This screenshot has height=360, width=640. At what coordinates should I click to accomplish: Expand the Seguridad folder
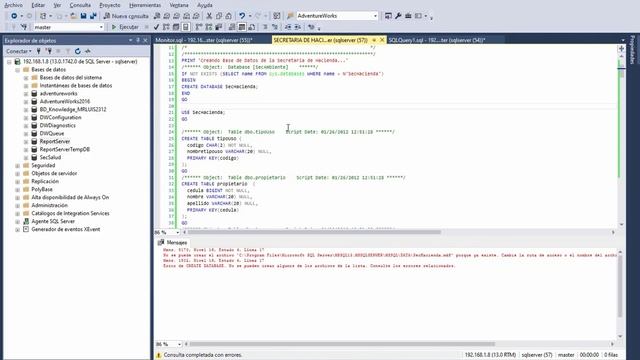pos(18,166)
